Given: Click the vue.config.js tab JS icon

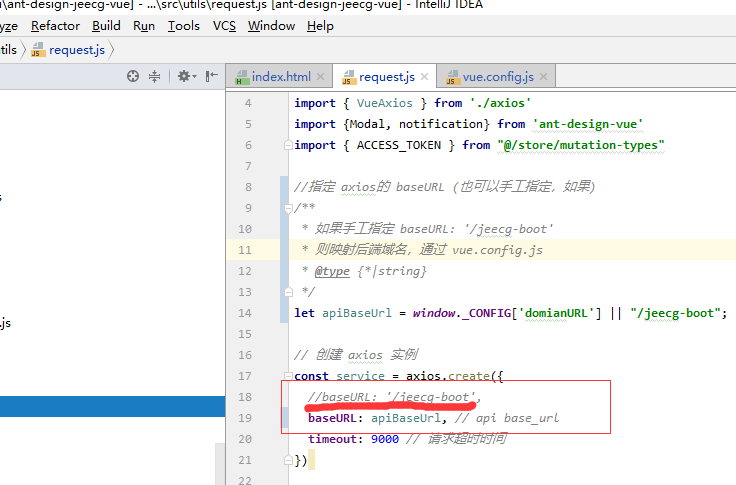Looking at the screenshot, I should click(x=452, y=77).
